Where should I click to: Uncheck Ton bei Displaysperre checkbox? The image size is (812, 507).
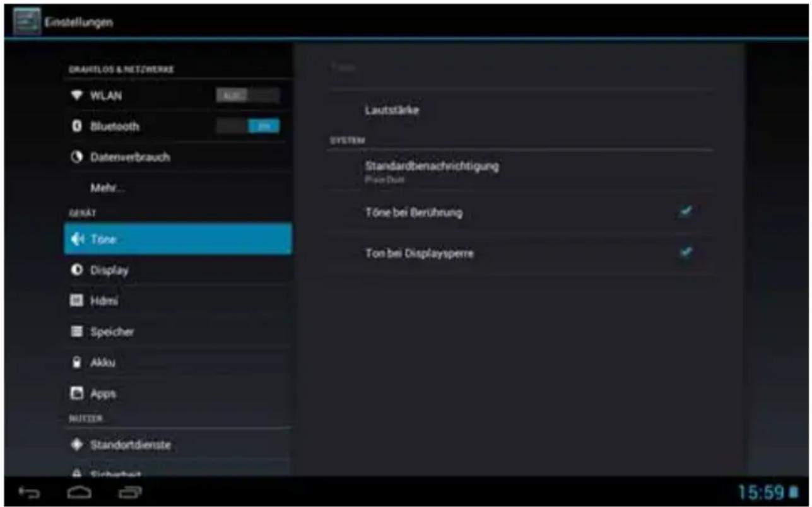[x=686, y=252]
